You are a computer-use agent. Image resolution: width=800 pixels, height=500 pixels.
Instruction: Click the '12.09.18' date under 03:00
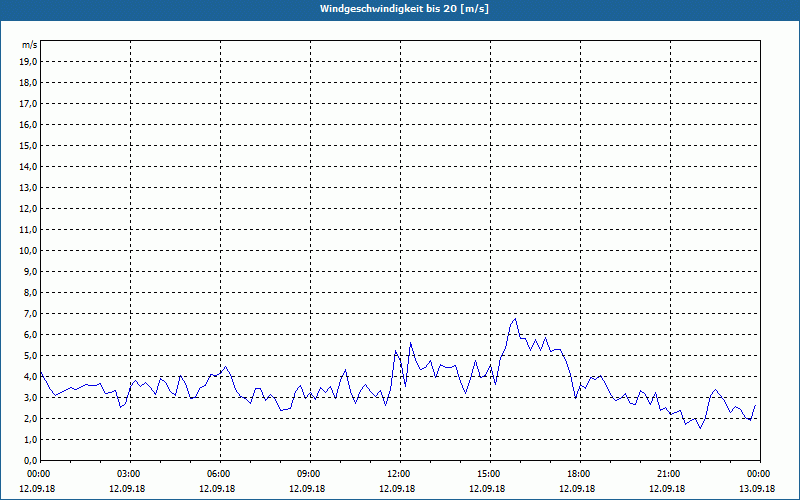point(128,488)
